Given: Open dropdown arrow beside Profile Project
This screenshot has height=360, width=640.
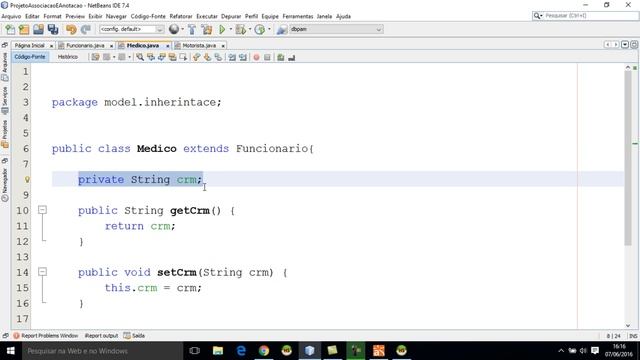Looking at the screenshot, I should pyautogui.click(x=269, y=29).
